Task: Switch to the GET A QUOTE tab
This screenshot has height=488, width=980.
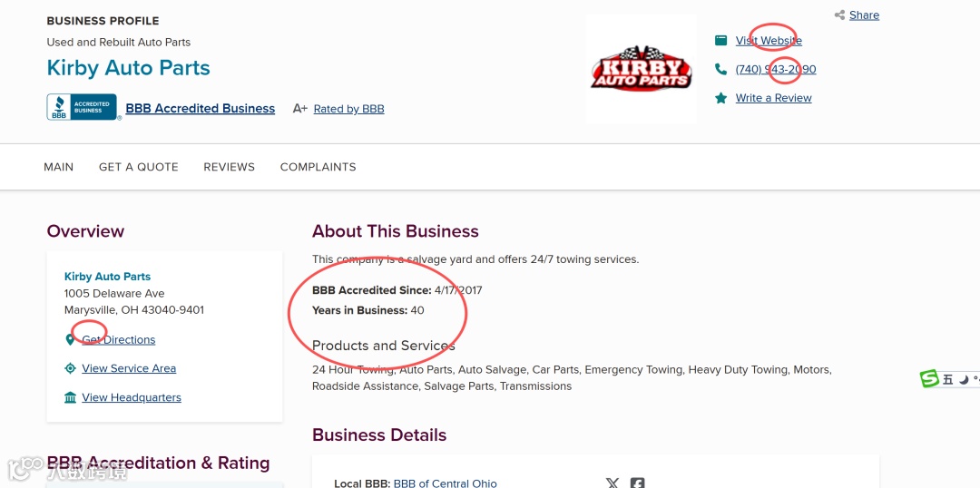Action: coord(139,167)
